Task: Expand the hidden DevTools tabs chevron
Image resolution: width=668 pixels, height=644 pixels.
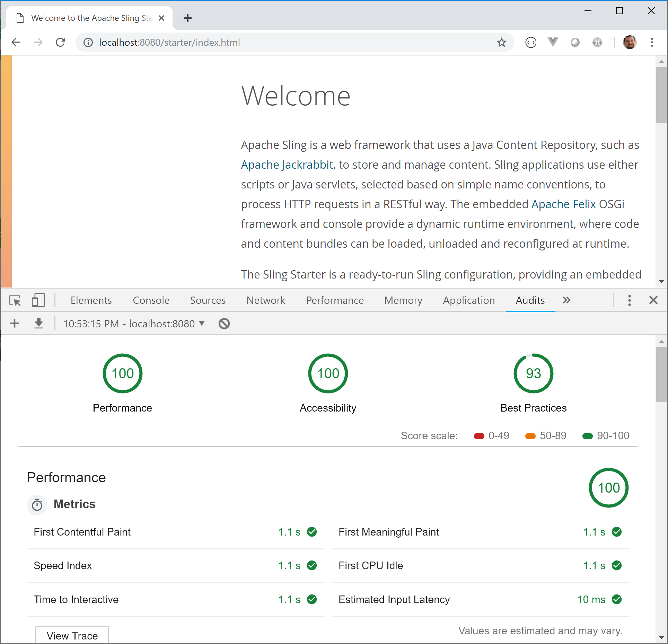Action: point(566,300)
